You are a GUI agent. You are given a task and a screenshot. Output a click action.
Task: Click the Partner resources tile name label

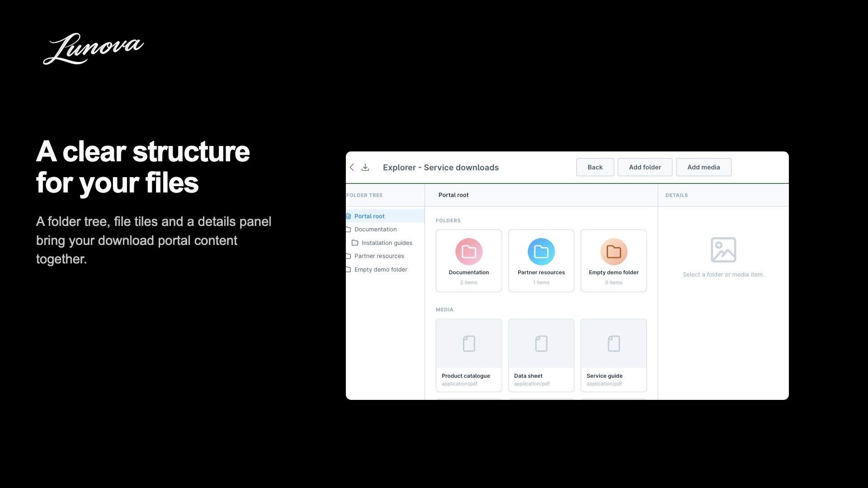point(541,272)
